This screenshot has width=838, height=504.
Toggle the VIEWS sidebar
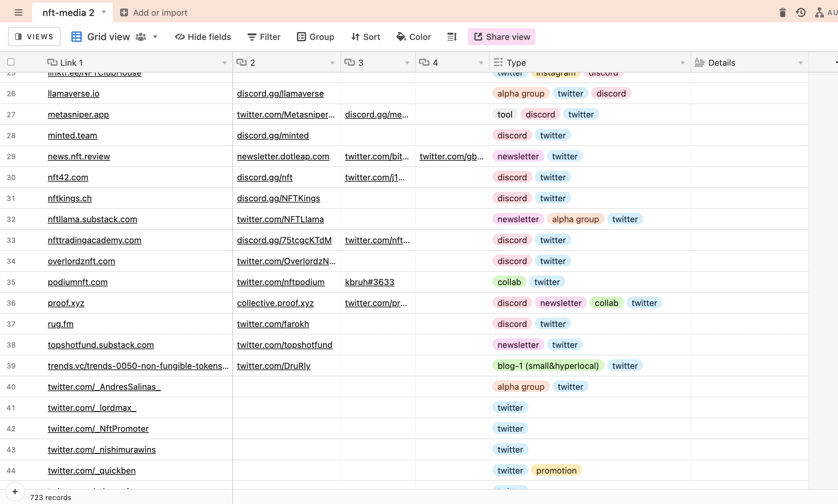click(x=34, y=37)
